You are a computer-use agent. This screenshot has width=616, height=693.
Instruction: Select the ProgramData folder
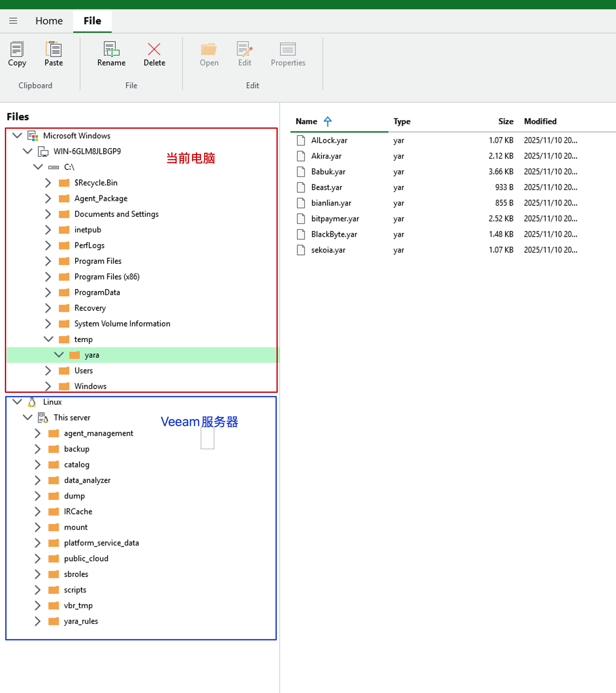tap(97, 292)
